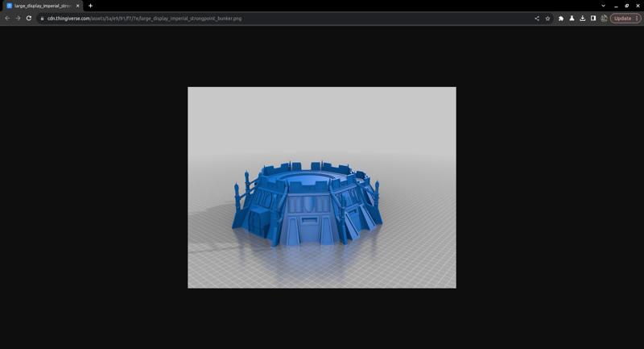
Task: Click the address bar URL
Action: (144, 19)
